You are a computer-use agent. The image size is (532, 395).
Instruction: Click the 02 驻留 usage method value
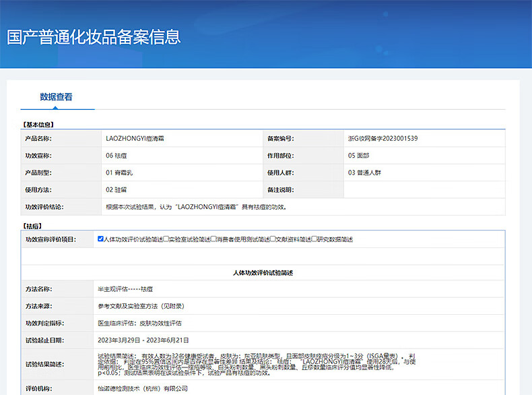[x=116, y=190]
